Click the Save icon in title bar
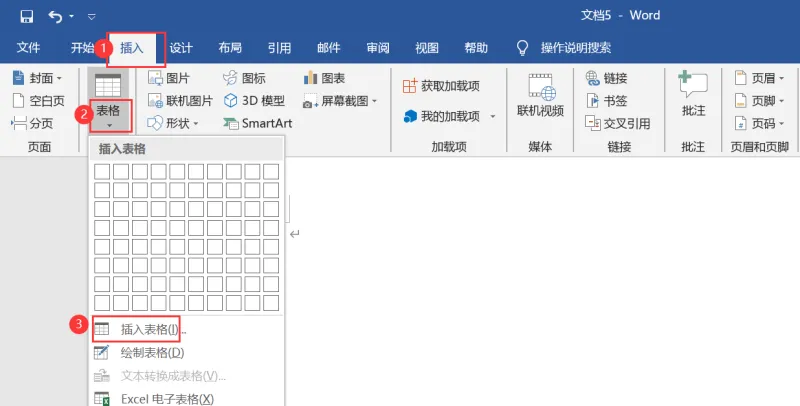Image resolution: width=800 pixels, height=406 pixels. tap(27, 16)
